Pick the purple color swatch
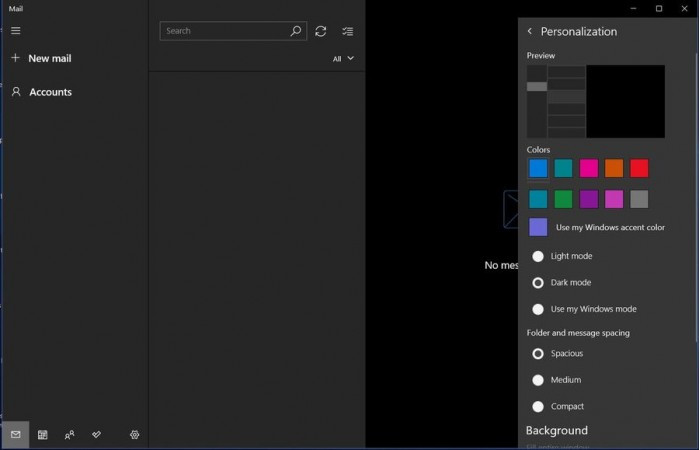The height and width of the screenshot is (450, 700). click(x=589, y=199)
